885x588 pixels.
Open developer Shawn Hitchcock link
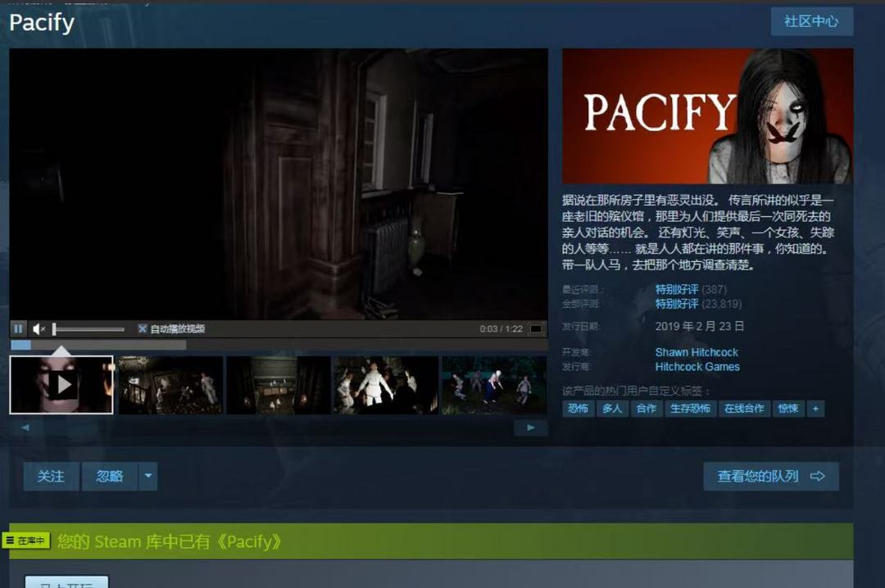click(697, 352)
